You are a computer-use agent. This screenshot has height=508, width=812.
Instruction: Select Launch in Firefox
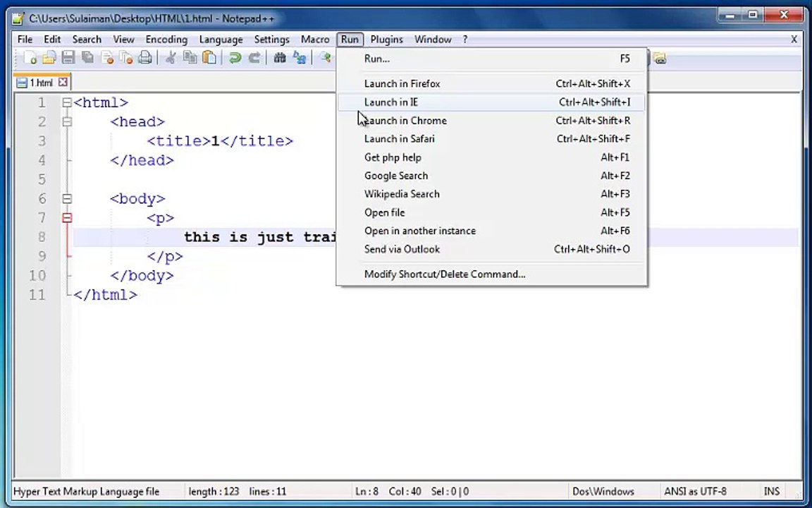coord(491,83)
